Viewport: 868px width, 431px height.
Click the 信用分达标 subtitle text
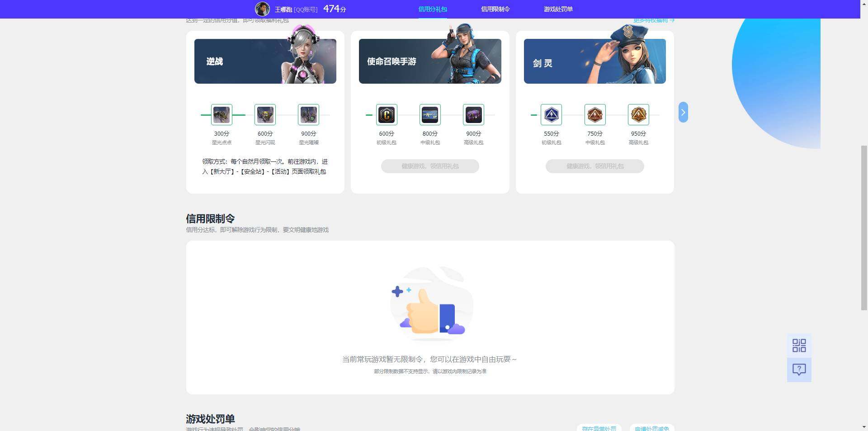[x=257, y=230]
